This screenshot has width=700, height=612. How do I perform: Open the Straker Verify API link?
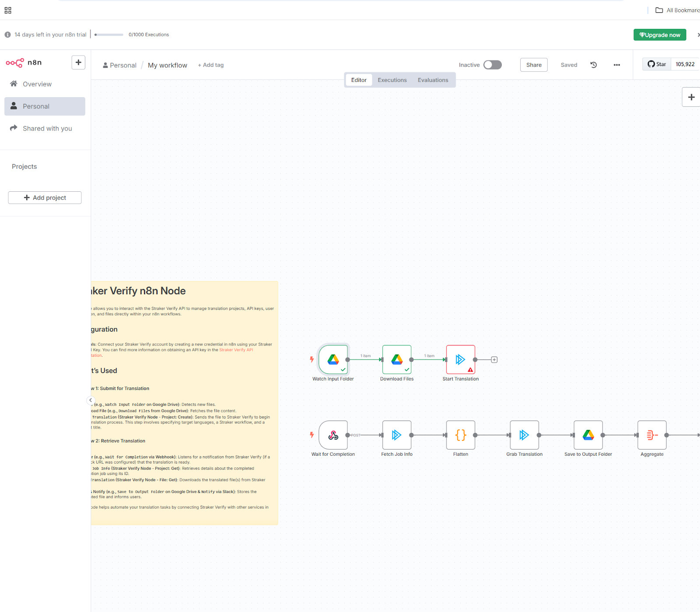click(236, 350)
